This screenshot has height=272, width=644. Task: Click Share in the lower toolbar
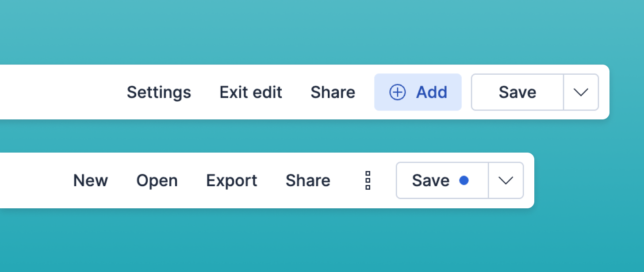click(308, 180)
